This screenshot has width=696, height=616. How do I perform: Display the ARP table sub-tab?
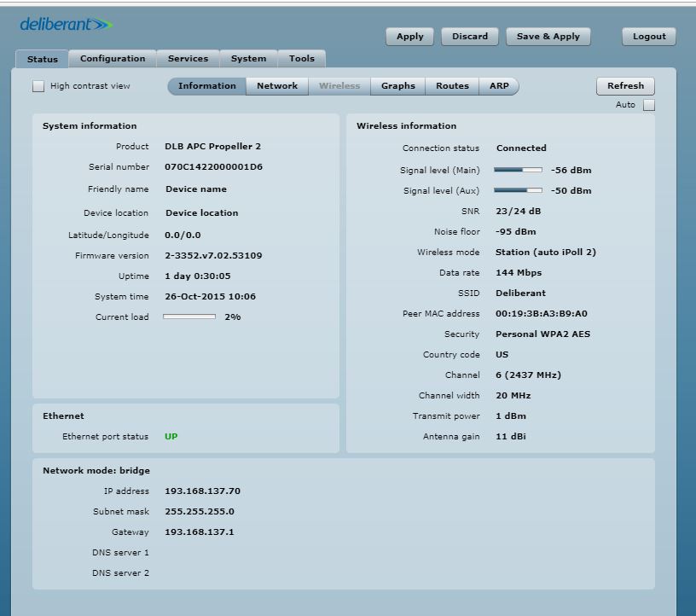click(499, 86)
